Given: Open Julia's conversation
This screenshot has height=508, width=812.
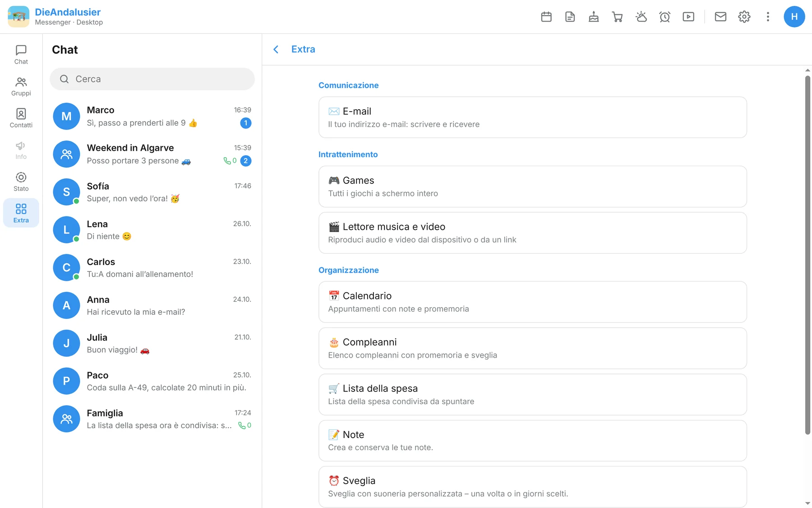Looking at the screenshot, I should pos(152,344).
